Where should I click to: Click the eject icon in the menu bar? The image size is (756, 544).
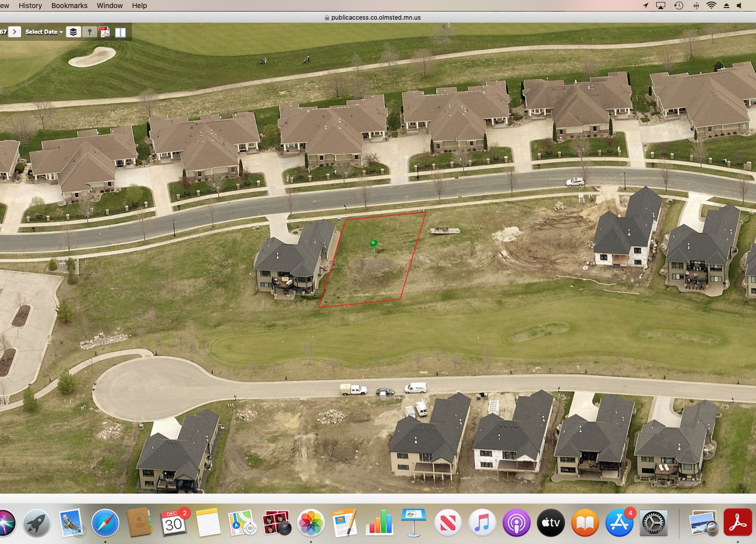(726, 6)
